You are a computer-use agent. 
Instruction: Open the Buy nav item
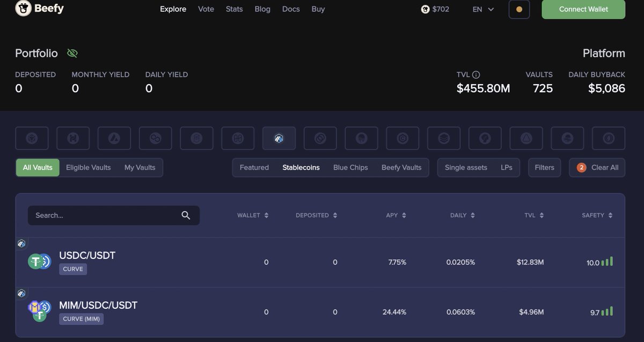(318, 9)
